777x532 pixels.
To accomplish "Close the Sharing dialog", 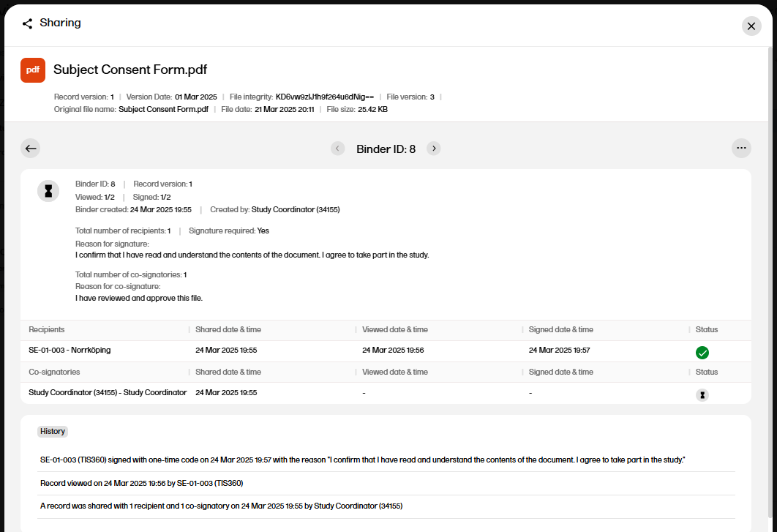I will click(x=751, y=26).
